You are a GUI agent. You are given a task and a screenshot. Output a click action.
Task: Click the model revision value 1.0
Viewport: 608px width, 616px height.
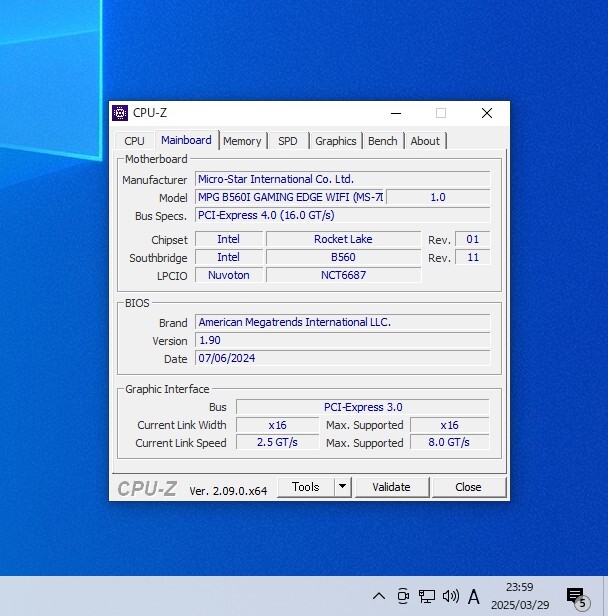pos(438,197)
